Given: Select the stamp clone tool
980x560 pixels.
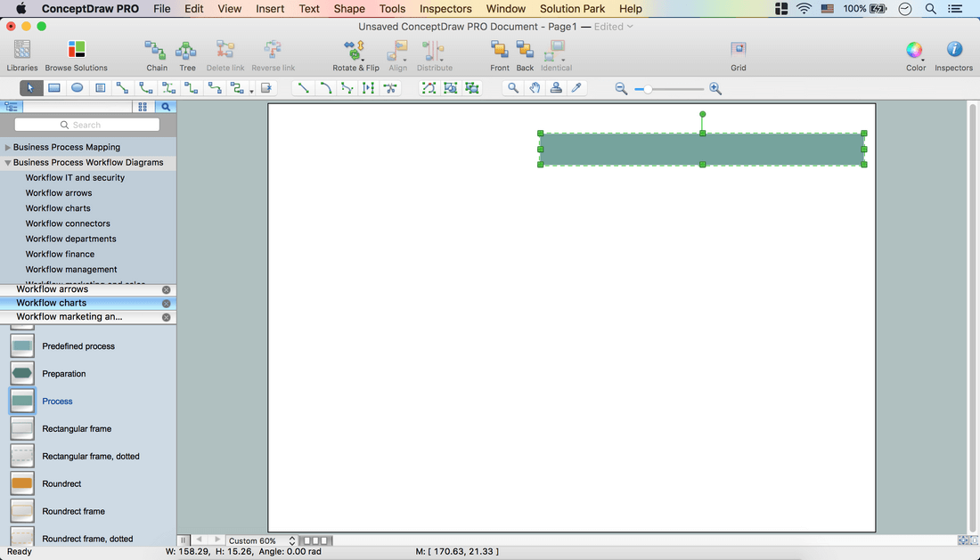Looking at the screenshot, I should click(556, 88).
